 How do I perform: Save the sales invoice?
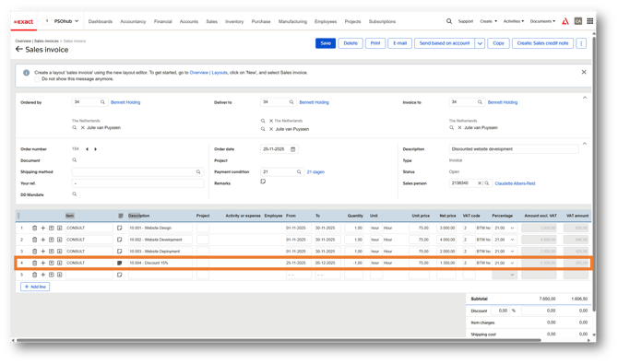pos(326,43)
